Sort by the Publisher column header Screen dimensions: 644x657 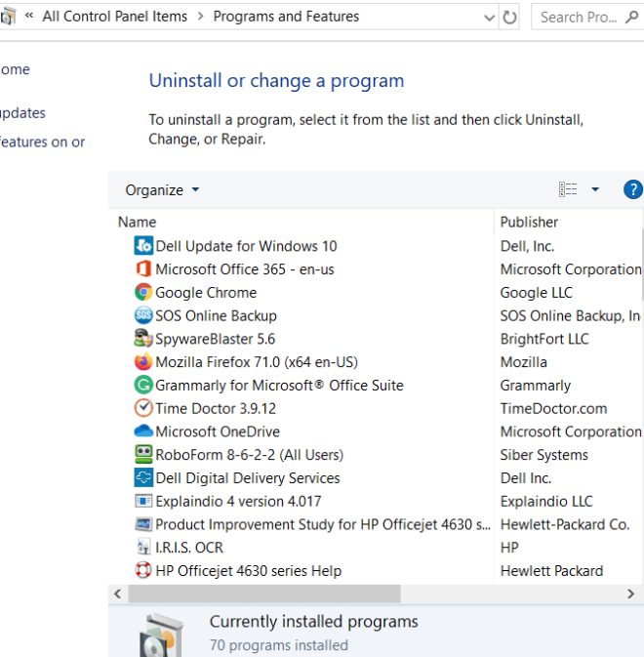point(529,222)
